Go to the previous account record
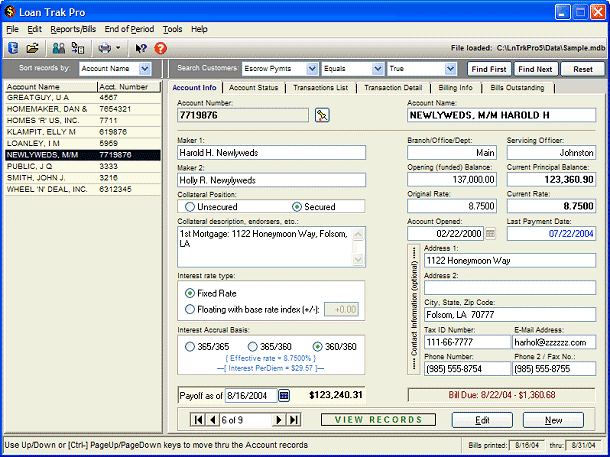This screenshot has height=457, width=610. point(212,420)
